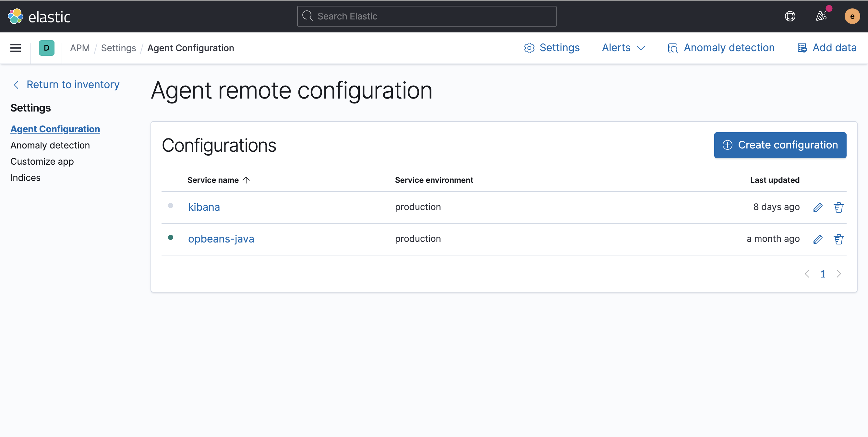The image size is (868, 437).
Task: Open the user profile avatar 'e'
Action: 852,16
